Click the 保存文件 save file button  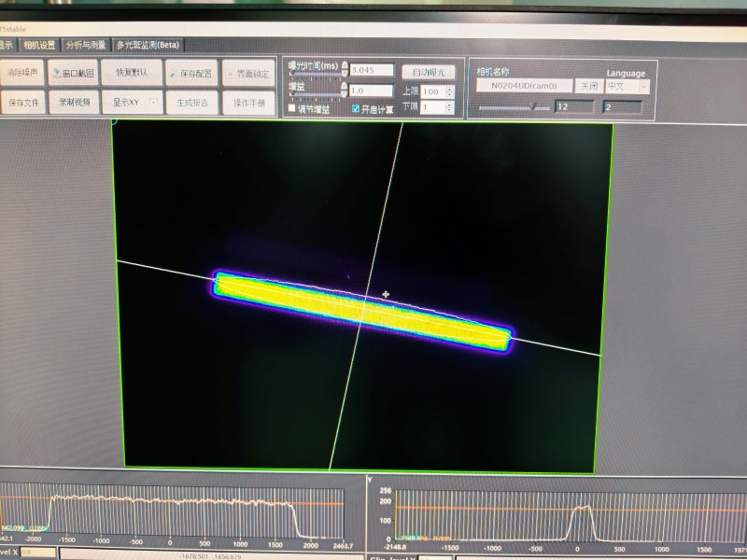pos(23,102)
